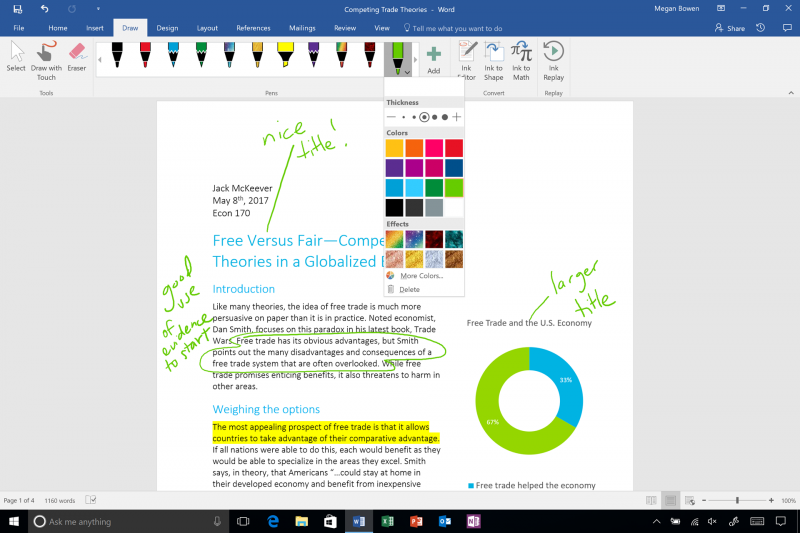
Task: Convert Ink to Shape
Action: point(493,61)
